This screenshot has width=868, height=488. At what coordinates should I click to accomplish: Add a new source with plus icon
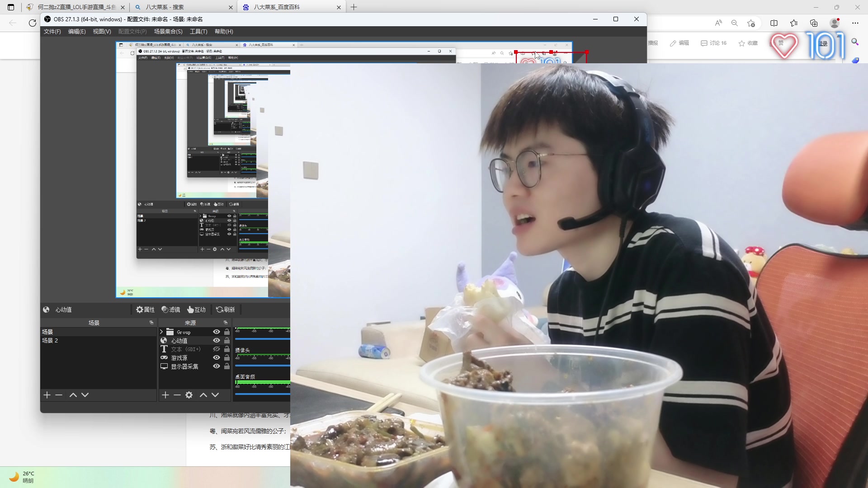pyautogui.click(x=165, y=394)
